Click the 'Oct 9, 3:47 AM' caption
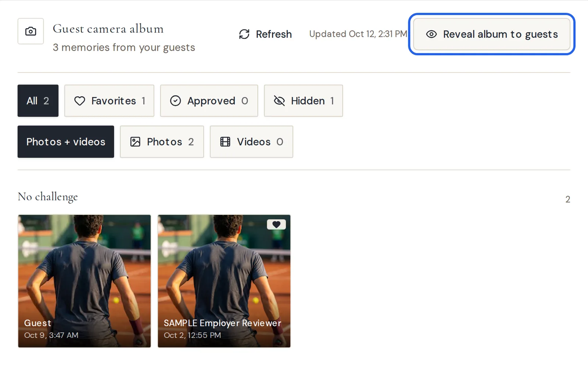The height and width of the screenshot is (380, 588). pos(51,335)
